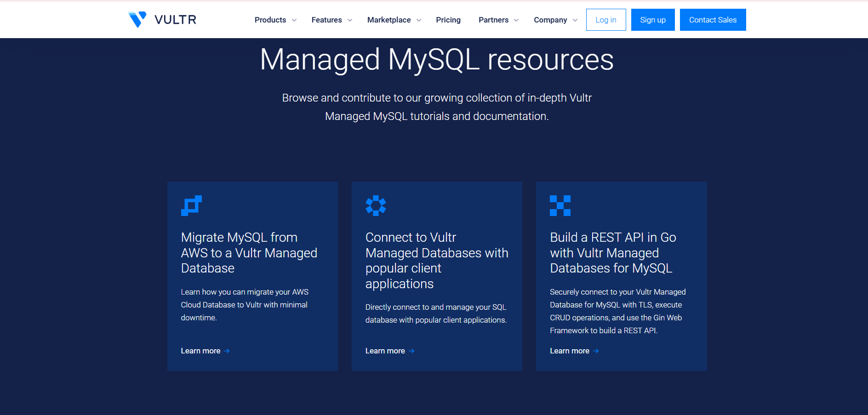Expand the Features dropdown chevron
The height and width of the screenshot is (415, 868).
click(350, 20)
